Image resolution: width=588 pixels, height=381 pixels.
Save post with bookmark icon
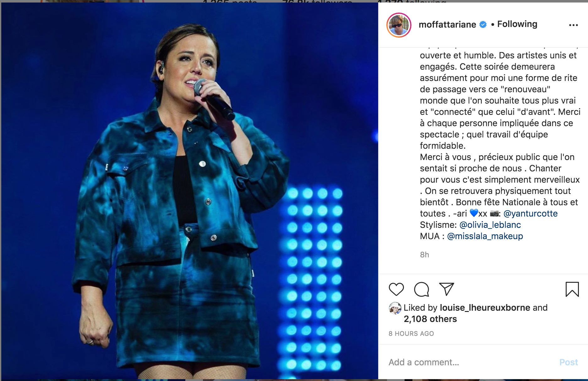(x=572, y=289)
